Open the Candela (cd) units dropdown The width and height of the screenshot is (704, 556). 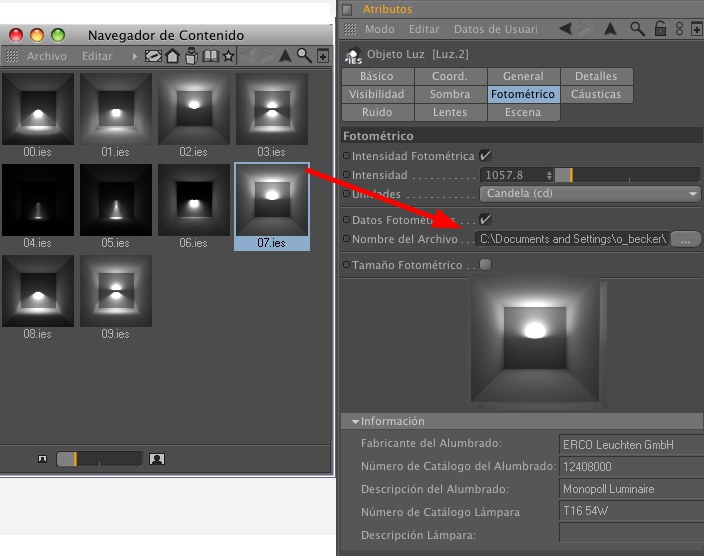[x=589, y=194]
